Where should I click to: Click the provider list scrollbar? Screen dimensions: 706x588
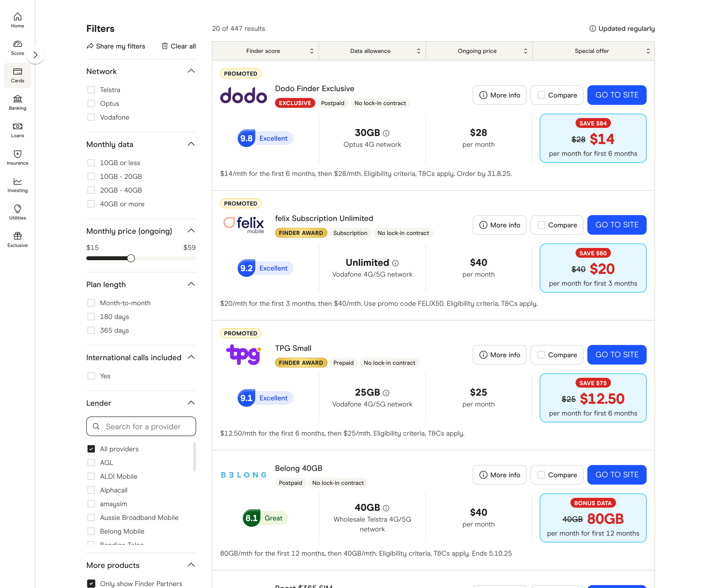pos(194,457)
